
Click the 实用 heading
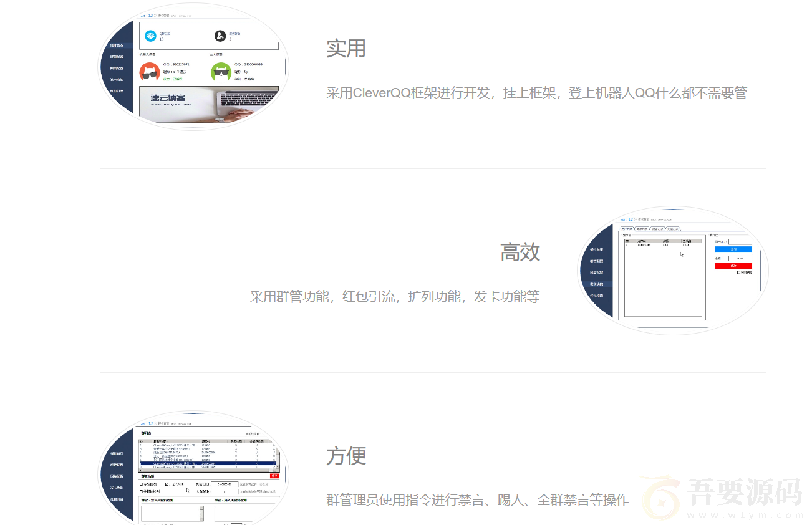pyautogui.click(x=346, y=49)
